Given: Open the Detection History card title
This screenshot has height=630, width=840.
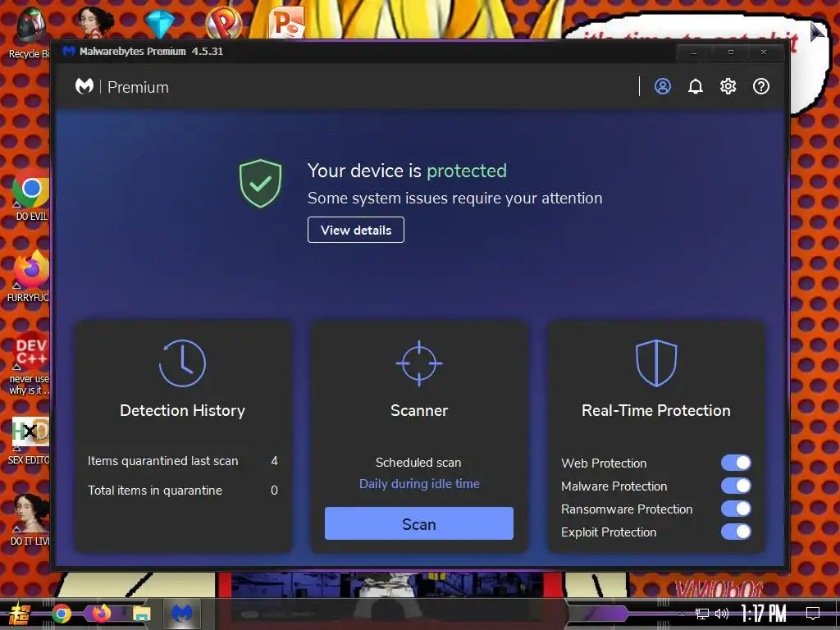Looking at the screenshot, I should click(182, 410).
